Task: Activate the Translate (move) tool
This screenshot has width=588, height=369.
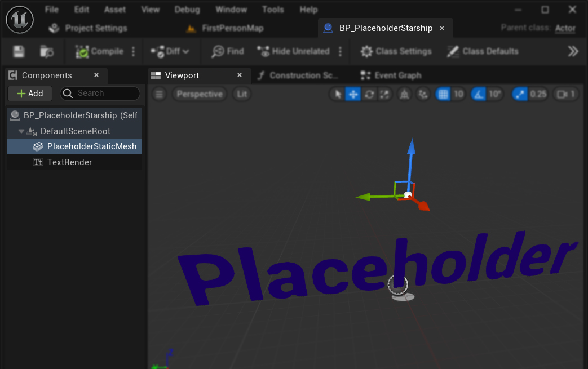Action: coord(353,94)
